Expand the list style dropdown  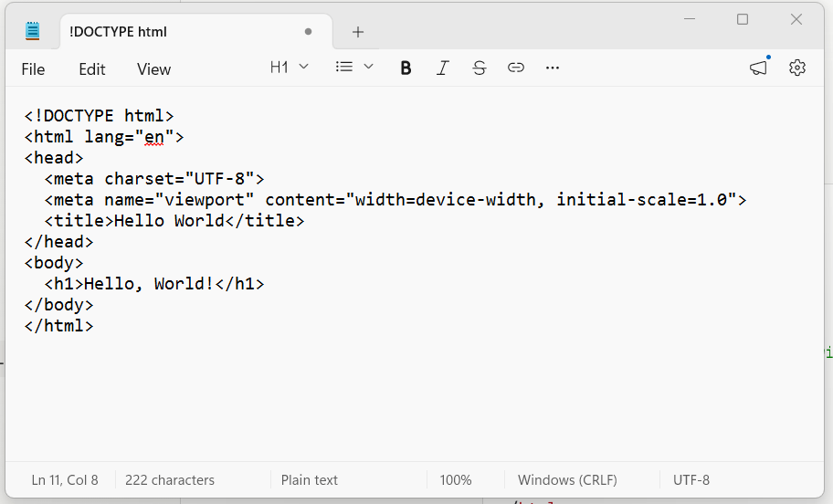coord(354,68)
